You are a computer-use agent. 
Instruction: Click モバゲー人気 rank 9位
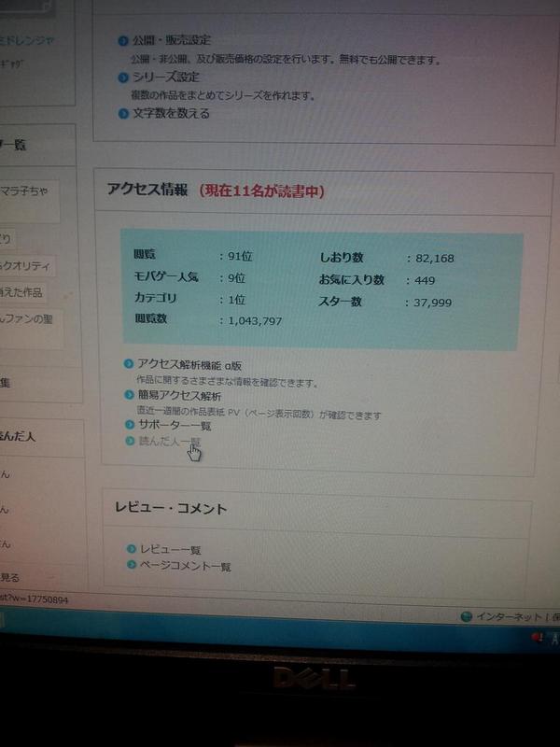[237, 278]
